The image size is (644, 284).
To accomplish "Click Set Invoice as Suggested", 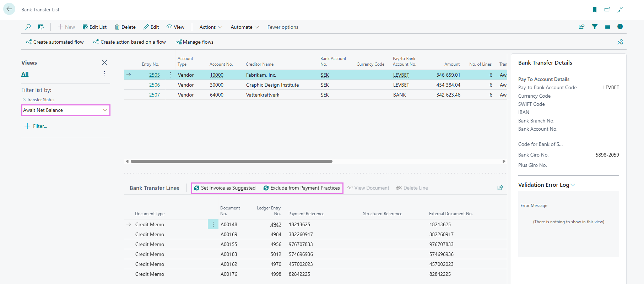I will tap(225, 188).
